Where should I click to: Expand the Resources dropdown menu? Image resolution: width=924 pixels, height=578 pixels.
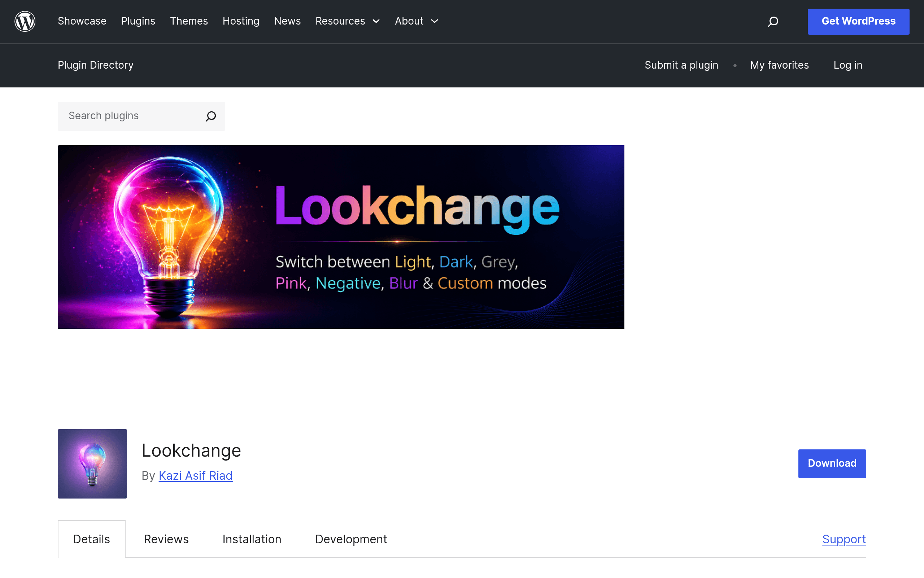(x=348, y=21)
